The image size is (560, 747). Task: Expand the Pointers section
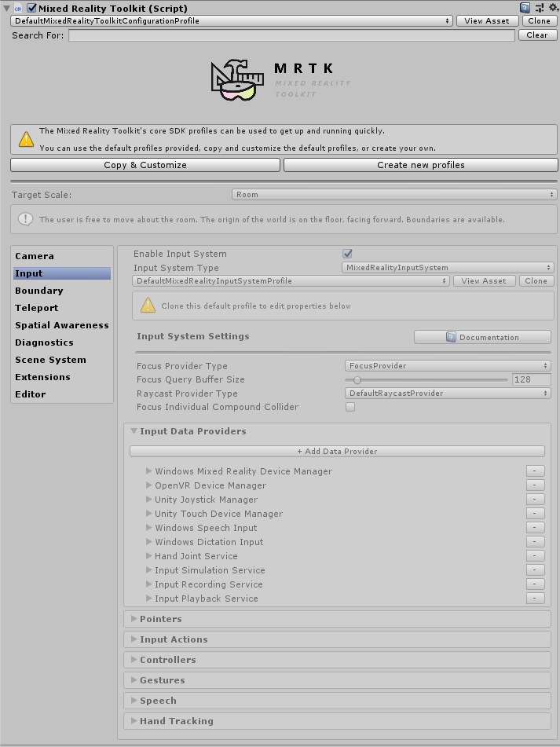coord(161,619)
